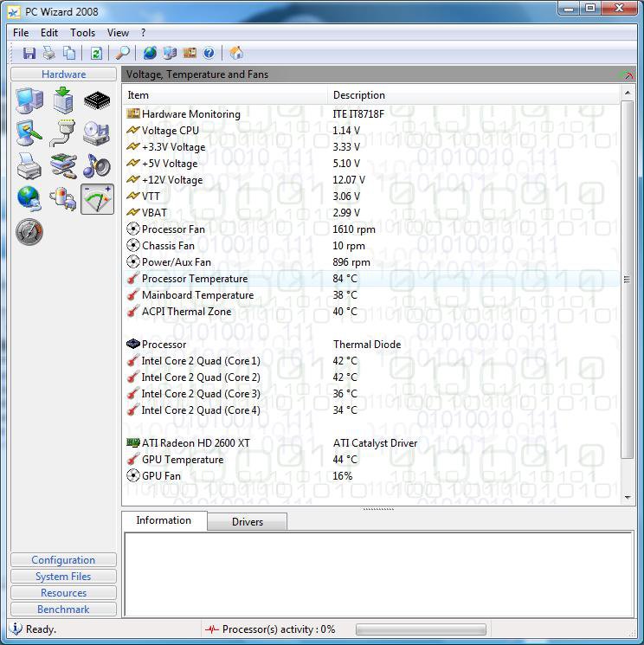Open the Multimedia speaker icon
Image resolution: width=644 pixels, height=645 pixels.
(97, 166)
